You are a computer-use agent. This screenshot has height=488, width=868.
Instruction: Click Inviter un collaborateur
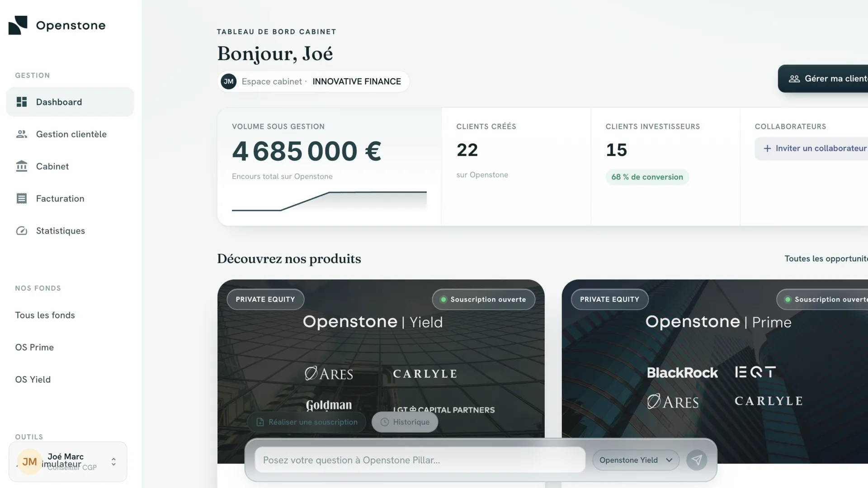(811, 148)
